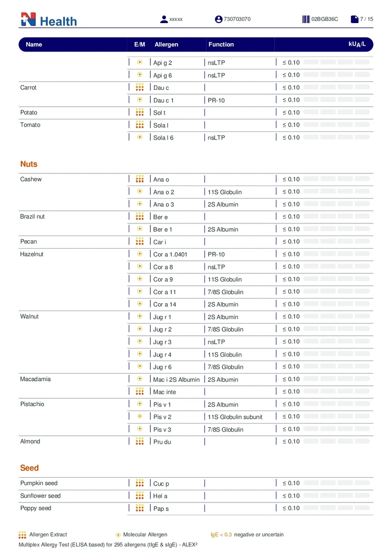Click the Nuts section heading

click(29, 164)
